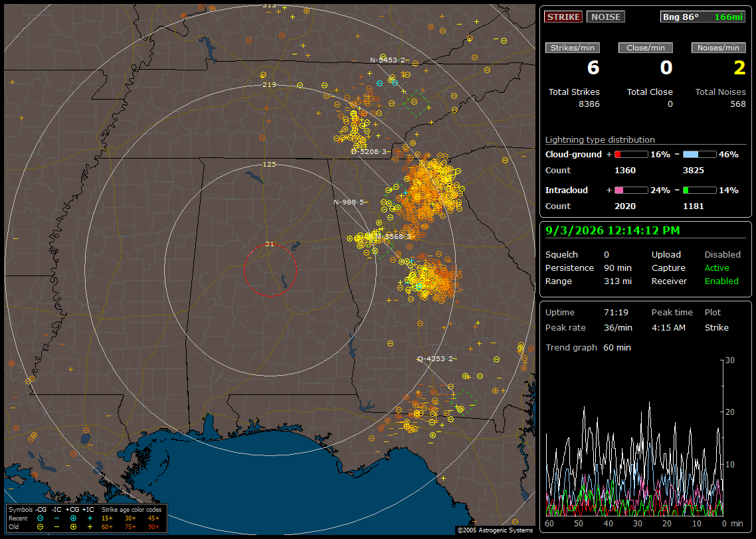This screenshot has height=539, width=756.
Task: Select the STRIKE mode button
Action: (563, 17)
